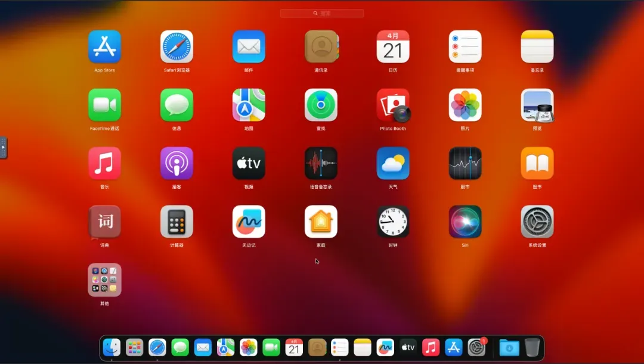Open the Calculator app (计算器)
The width and height of the screenshot is (644, 364).
coord(177,222)
